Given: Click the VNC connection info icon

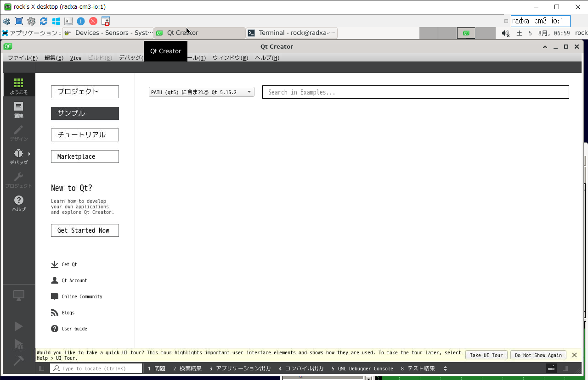Looking at the screenshot, I should (81, 21).
